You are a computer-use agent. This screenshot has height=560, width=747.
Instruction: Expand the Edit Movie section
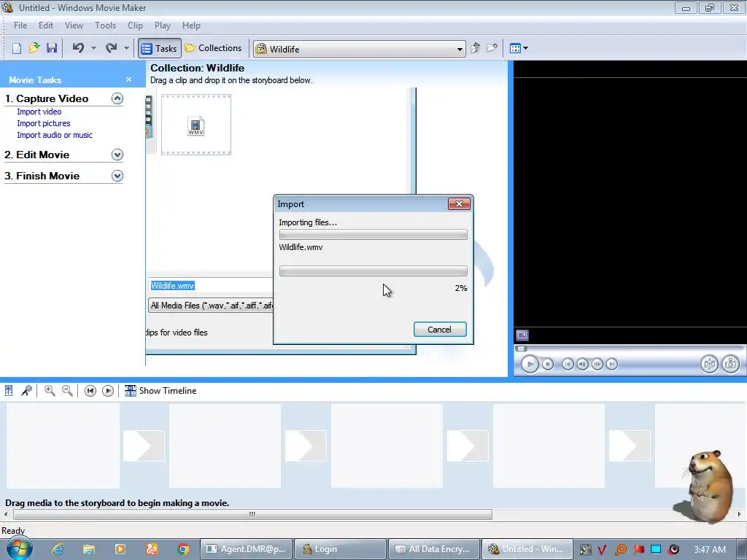click(x=117, y=155)
